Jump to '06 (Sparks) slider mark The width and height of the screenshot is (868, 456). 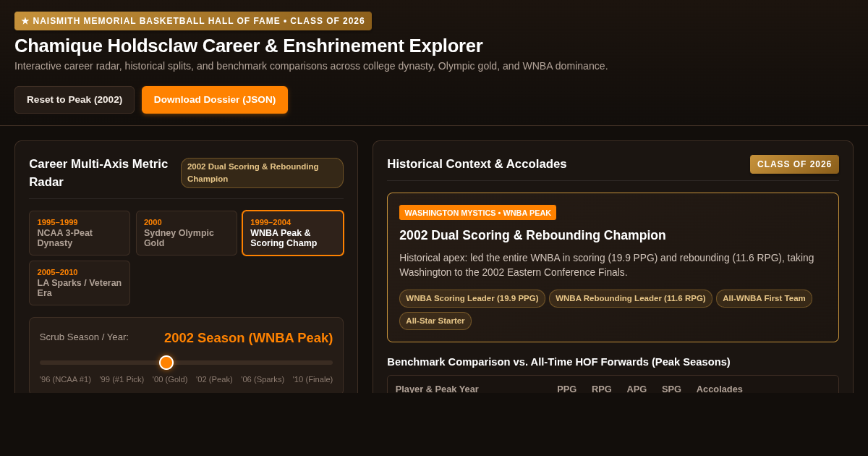(x=263, y=379)
